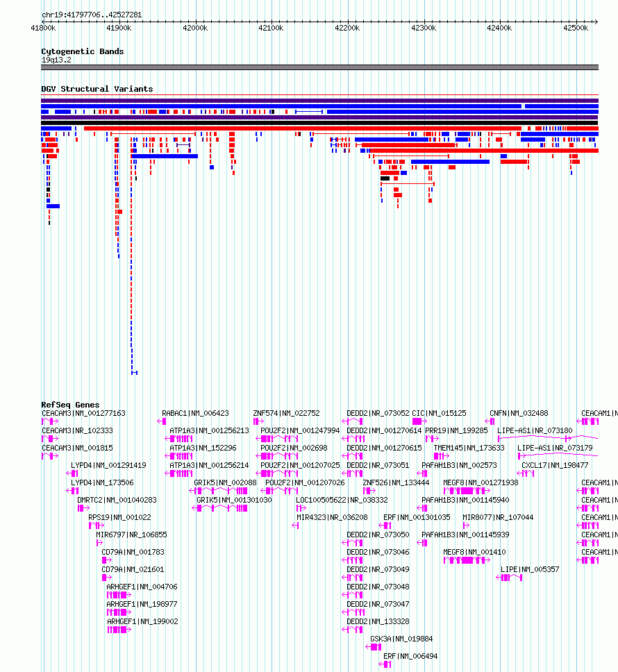Open MIR4323|NR_036208 label
The height and width of the screenshot is (672, 618).
tap(332, 517)
